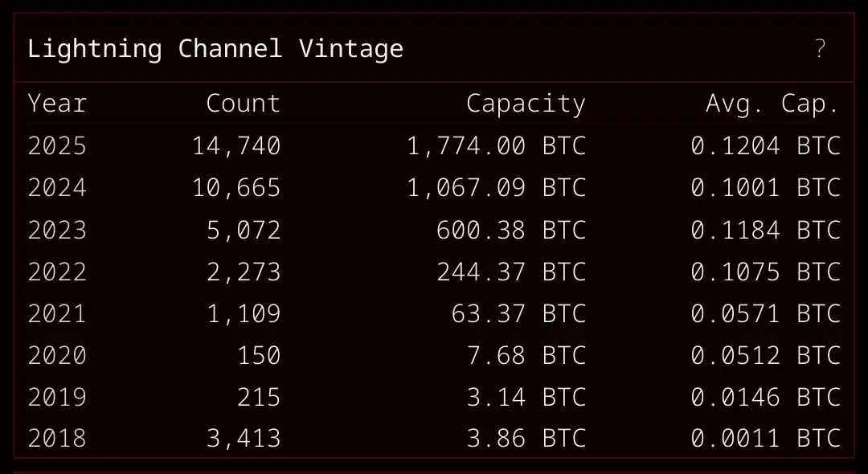The height and width of the screenshot is (474, 868).
Task: Select the 2019 year row label
Action: pos(57,397)
